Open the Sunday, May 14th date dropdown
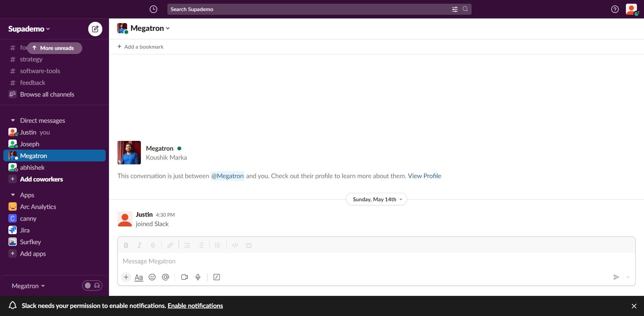This screenshot has width=644, height=316. (376, 199)
